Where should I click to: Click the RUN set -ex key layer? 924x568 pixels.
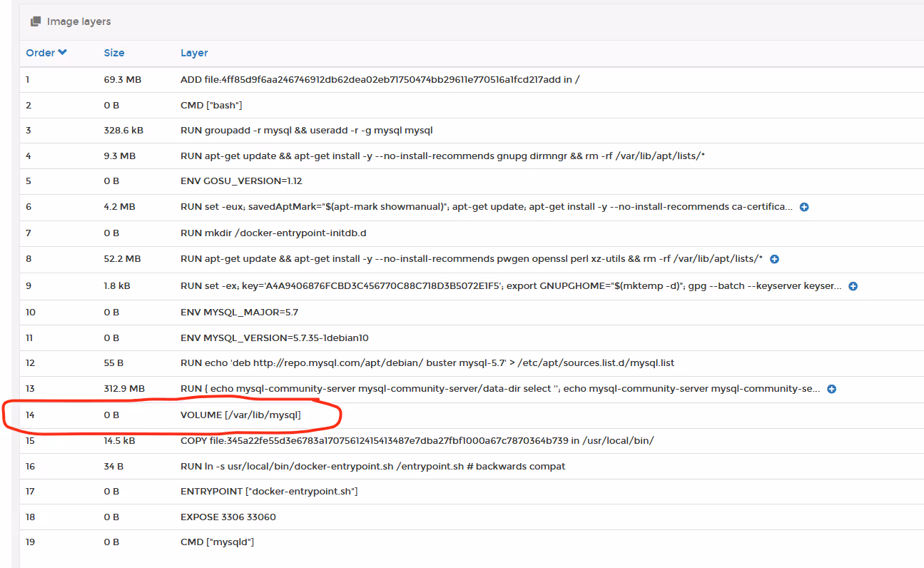point(511,285)
